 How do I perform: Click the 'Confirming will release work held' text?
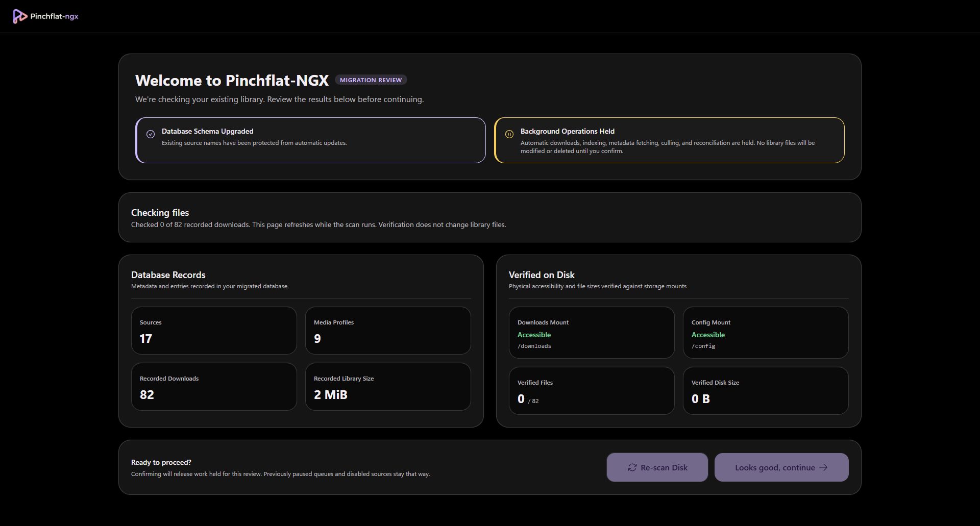pos(280,474)
